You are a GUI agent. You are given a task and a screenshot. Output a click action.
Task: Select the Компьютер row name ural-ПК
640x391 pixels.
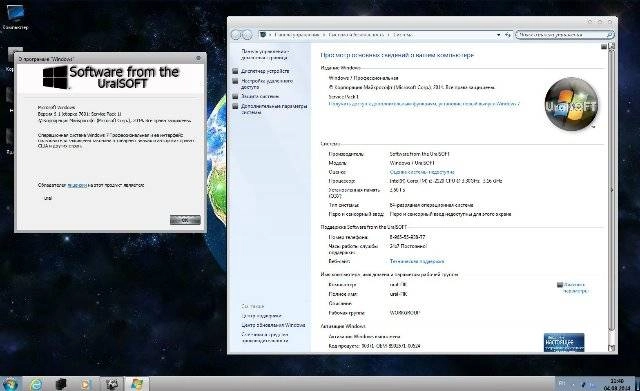(398, 285)
